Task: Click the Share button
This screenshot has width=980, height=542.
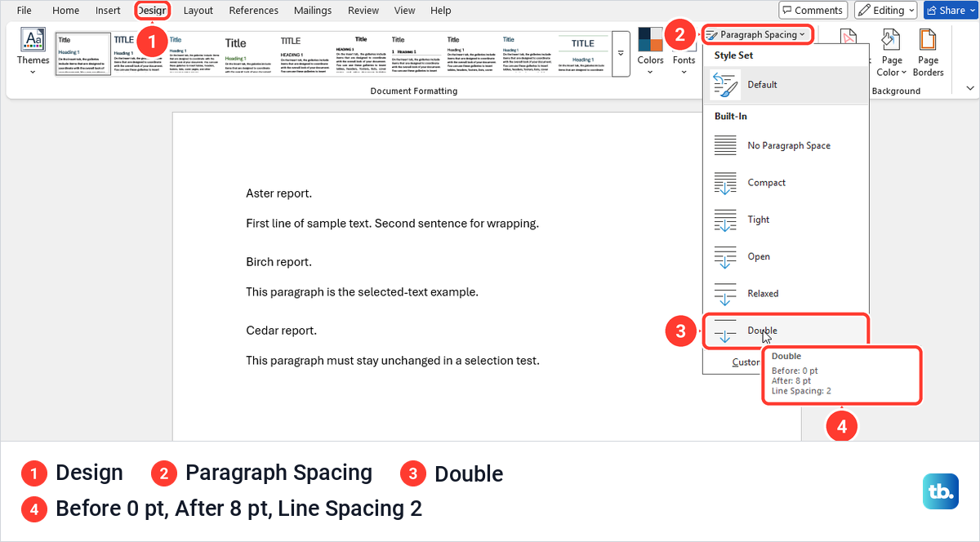Action: (x=950, y=10)
